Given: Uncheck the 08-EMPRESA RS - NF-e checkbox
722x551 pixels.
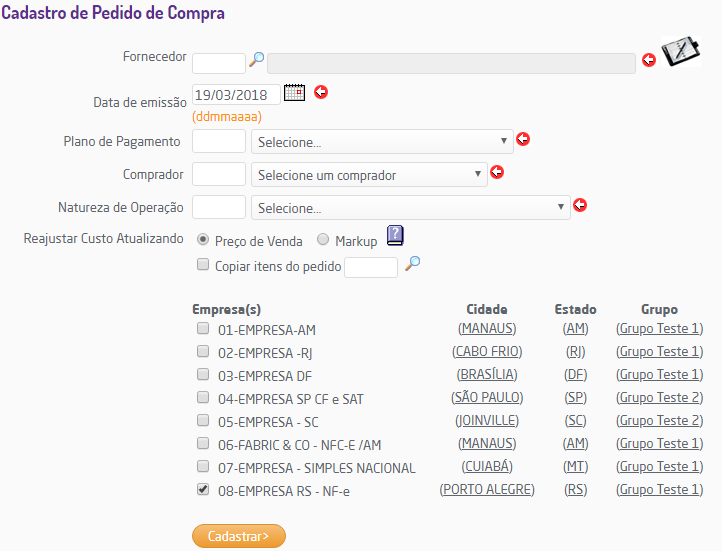Looking at the screenshot, I should click(x=203, y=489).
